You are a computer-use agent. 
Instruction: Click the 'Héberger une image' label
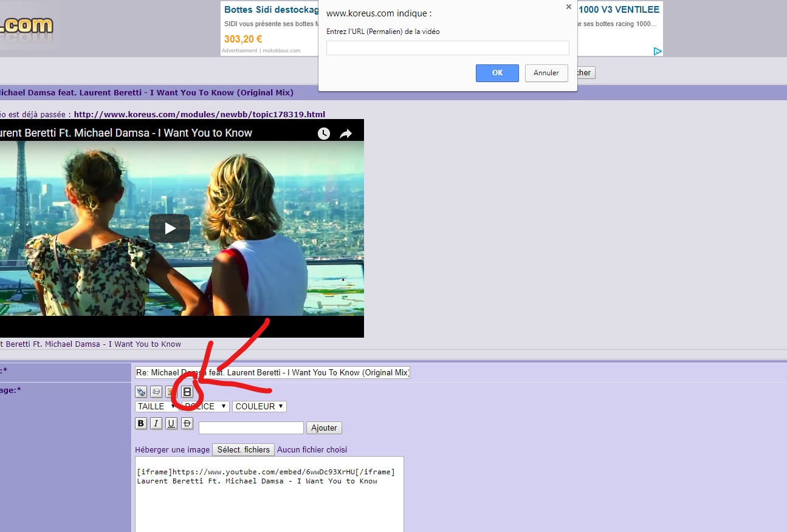[173, 450]
